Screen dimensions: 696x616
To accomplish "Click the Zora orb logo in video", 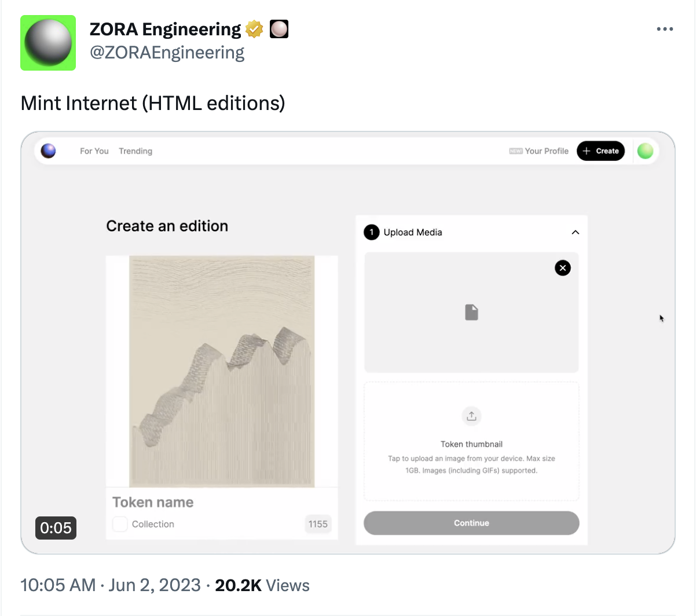I will pyautogui.click(x=49, y=151).
